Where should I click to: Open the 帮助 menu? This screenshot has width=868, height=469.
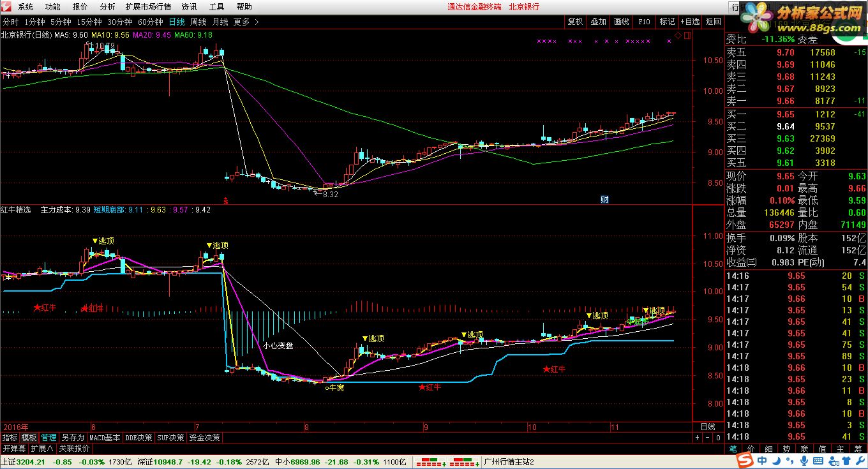pyautogui.click(x=244, y=6)
